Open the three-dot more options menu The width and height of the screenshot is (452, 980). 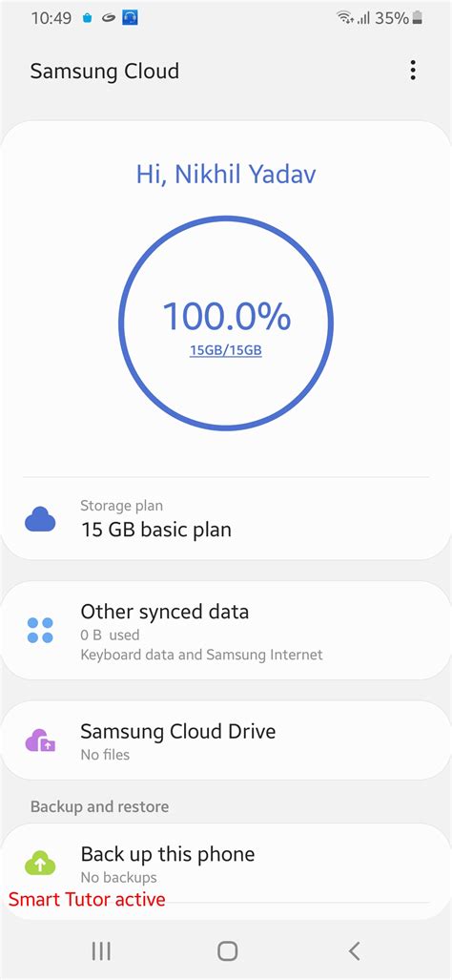pos(413,71)
